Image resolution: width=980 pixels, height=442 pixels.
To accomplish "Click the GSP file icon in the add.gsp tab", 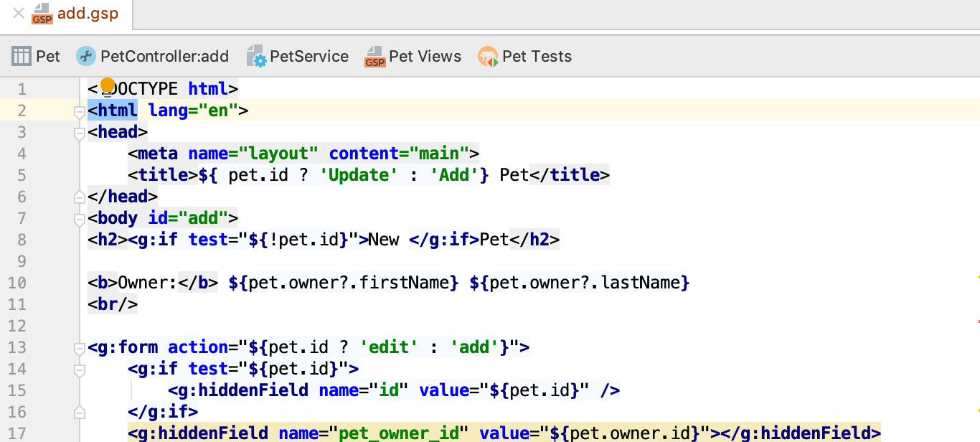I will tap(42, 14).
